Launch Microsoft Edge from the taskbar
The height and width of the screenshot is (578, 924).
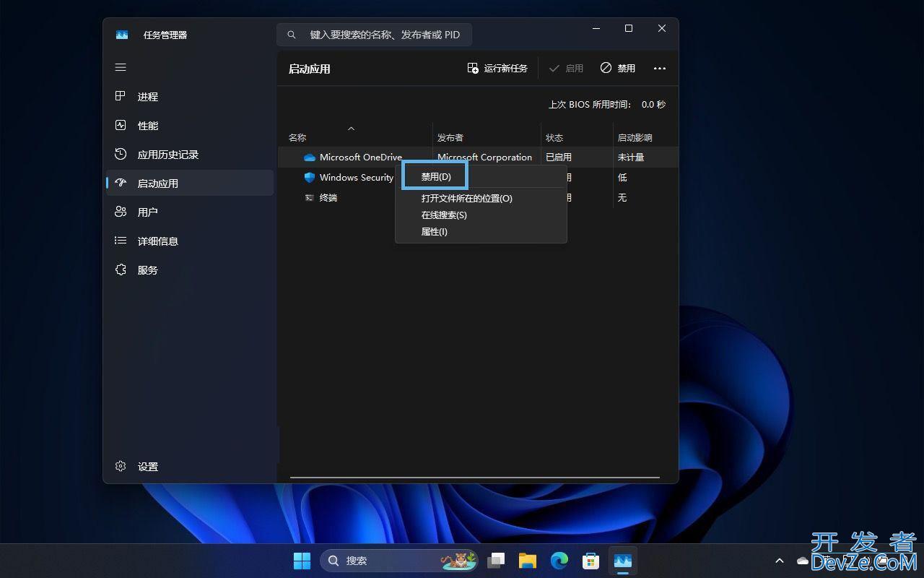[559, 560]
